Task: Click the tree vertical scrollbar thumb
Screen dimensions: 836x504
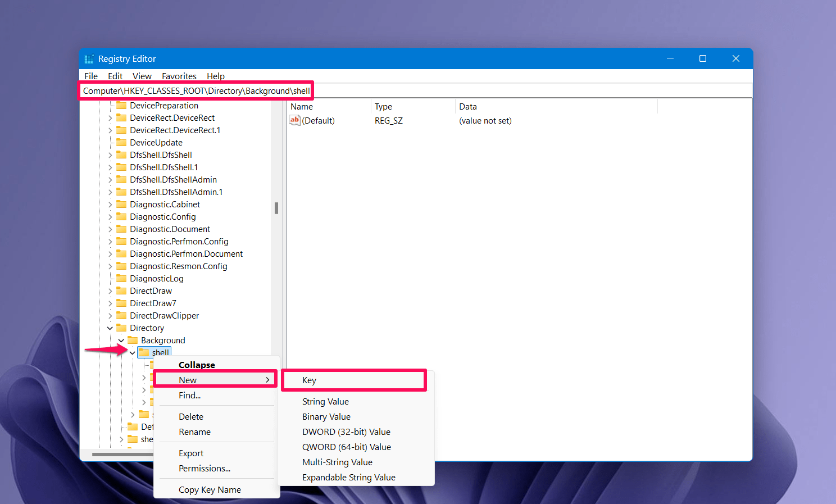Action: (x=276, y=208)
